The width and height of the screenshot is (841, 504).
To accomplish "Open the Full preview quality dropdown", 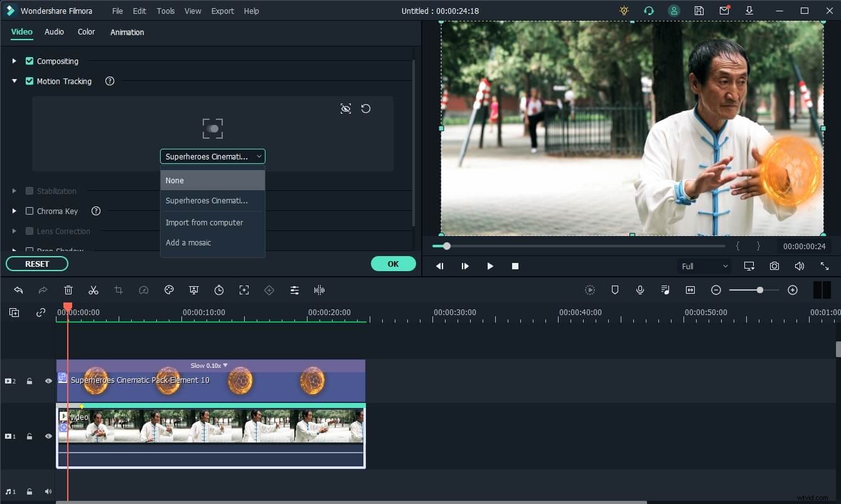I will pyautogui.click(x=704, y=266).
